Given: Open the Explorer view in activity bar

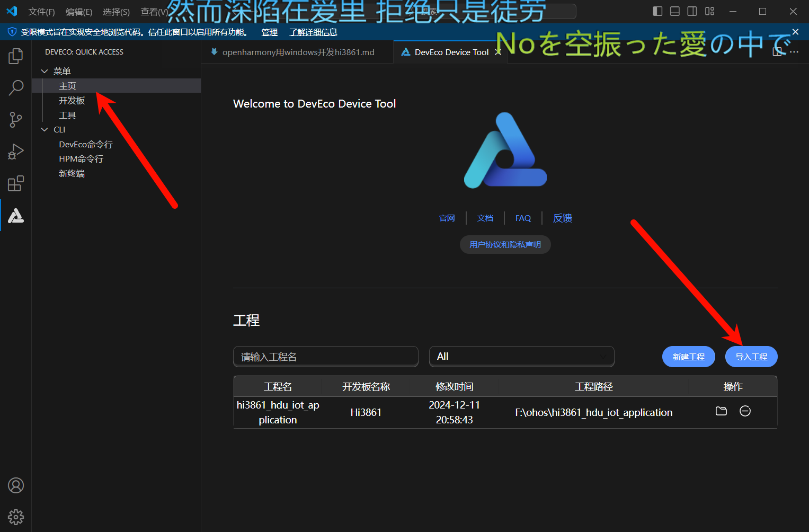Looking at the screenshot, I should tap(16, 56).
